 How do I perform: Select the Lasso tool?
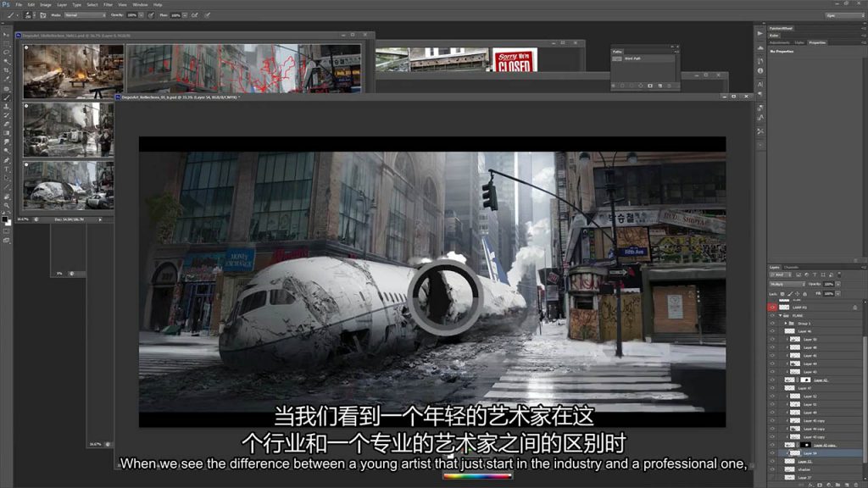[7, 52]
